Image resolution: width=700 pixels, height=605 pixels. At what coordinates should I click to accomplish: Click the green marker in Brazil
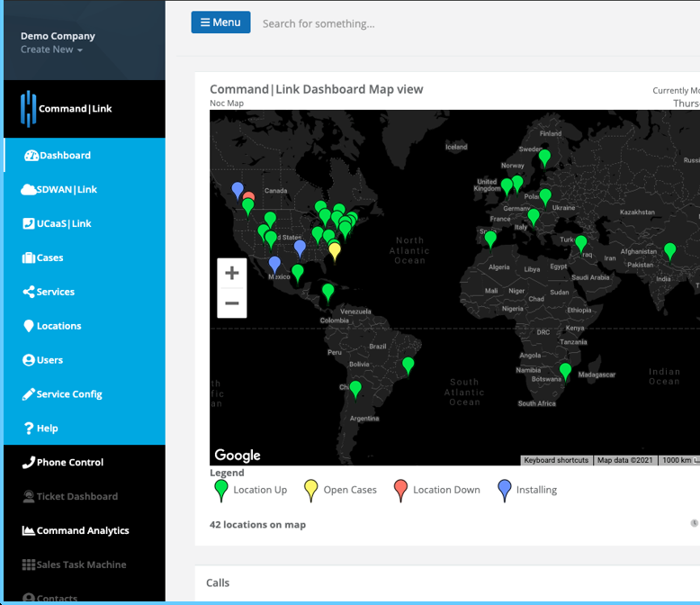click(408, 366)
